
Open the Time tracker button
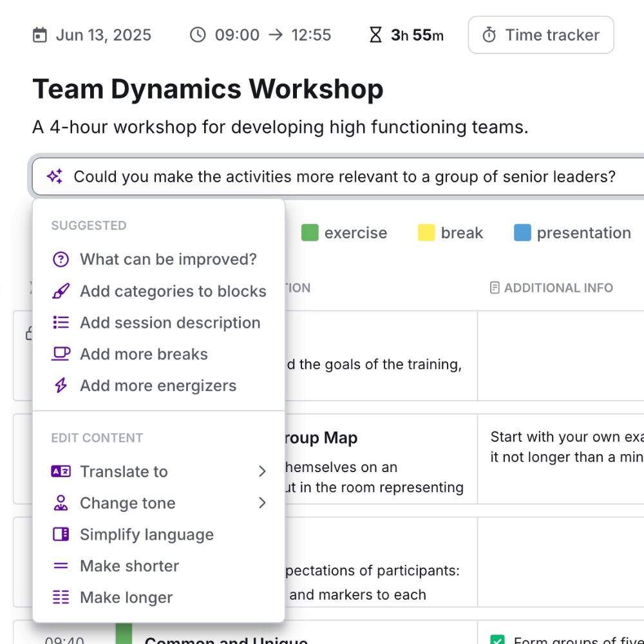(540, 35)
